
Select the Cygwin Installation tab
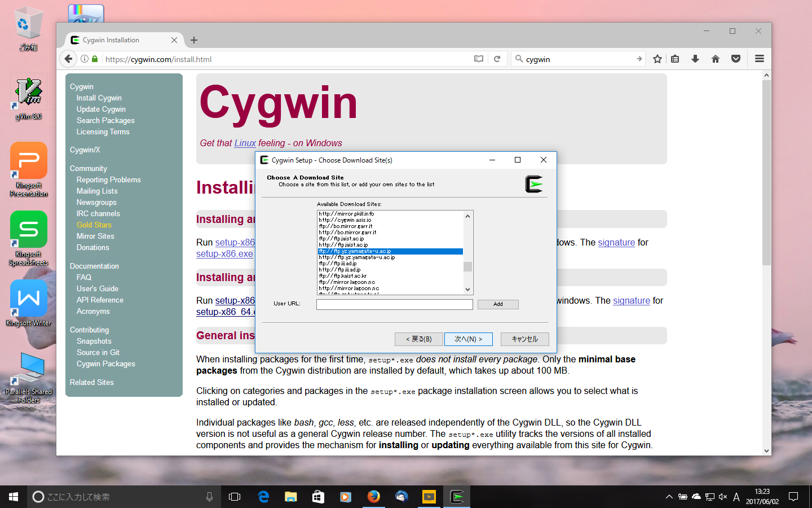pos(124,40)
